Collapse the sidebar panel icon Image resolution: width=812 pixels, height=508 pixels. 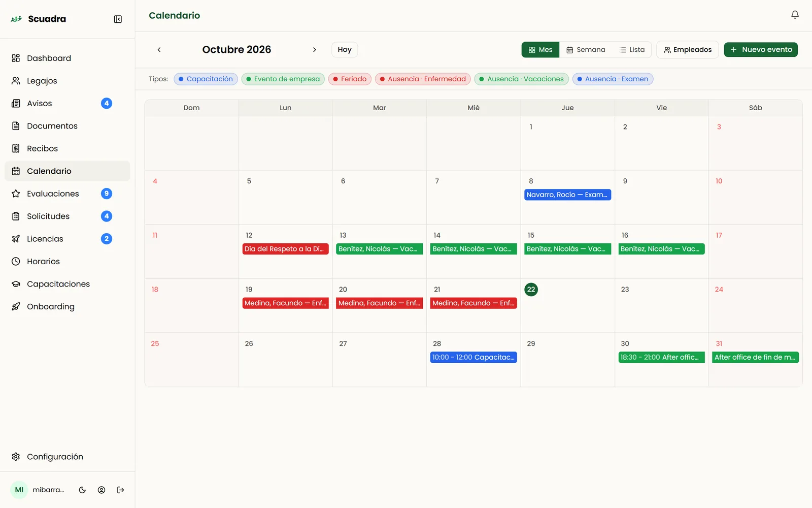coord(118,19)
